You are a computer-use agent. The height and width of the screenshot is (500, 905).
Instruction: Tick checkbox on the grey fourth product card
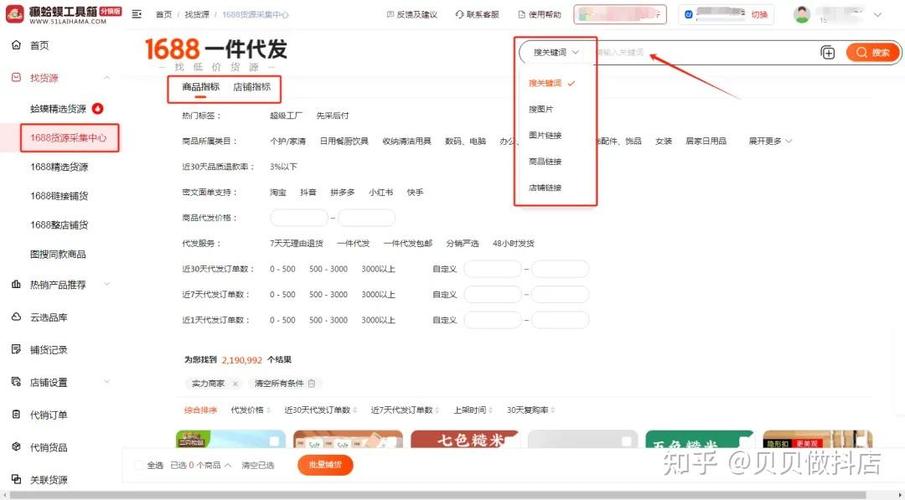[627, 442]
